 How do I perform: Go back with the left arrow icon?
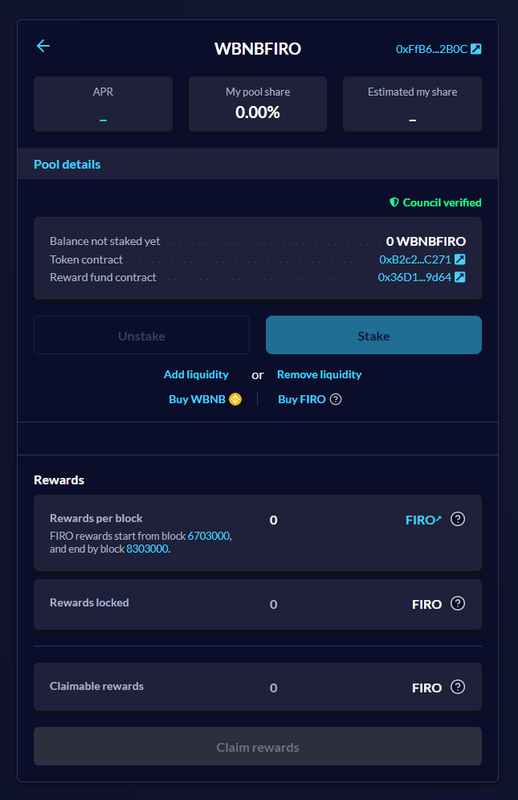(x=43, y=46)
